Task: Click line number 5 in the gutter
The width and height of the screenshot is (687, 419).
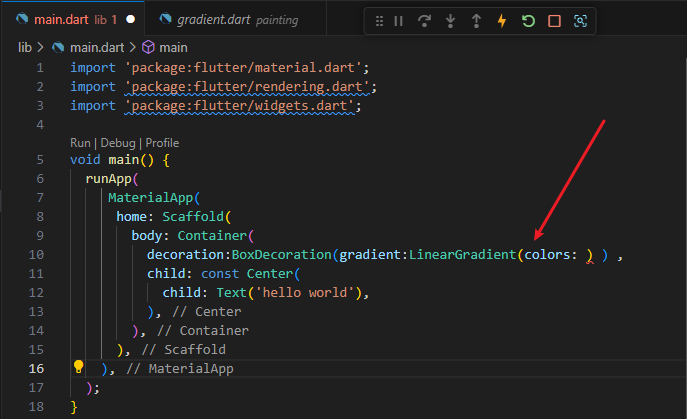Action: (40, 160)
